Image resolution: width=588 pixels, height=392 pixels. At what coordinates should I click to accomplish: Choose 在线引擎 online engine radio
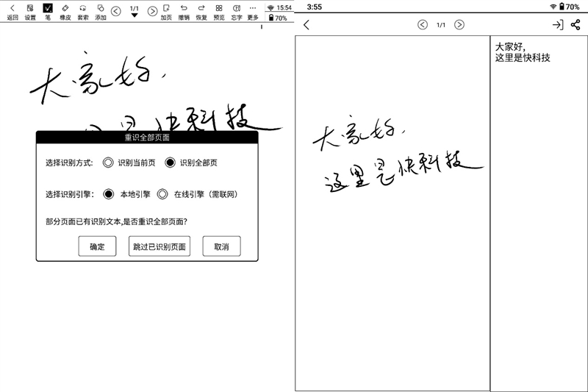162,194
